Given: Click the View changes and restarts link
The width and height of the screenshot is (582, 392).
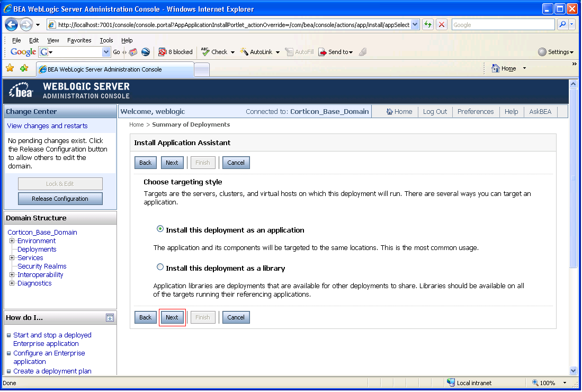Looking at the screenshot, I should 48,126.
